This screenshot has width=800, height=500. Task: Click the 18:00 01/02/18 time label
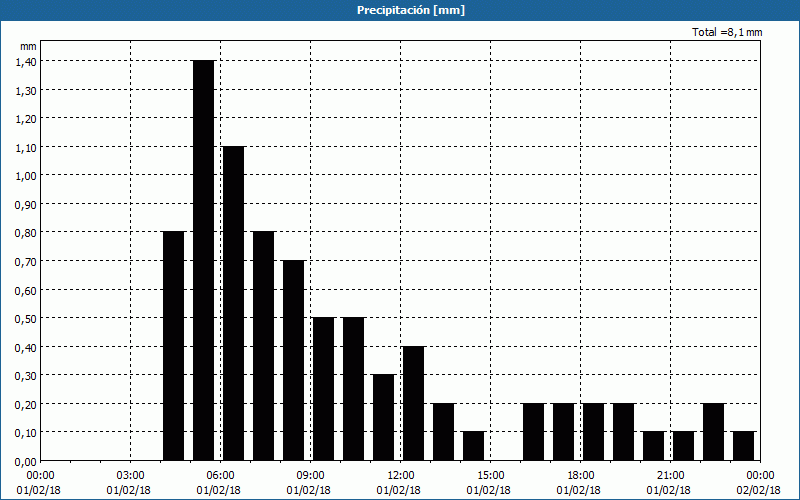click(x=579, y=483)
